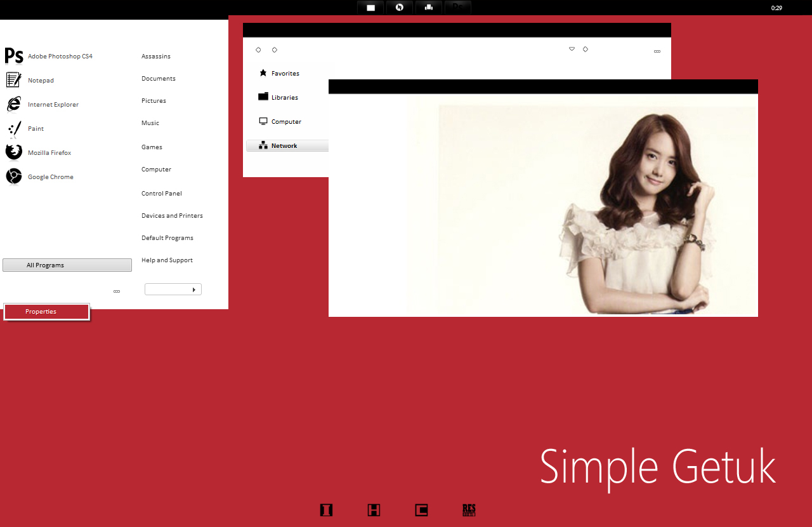
Task: Open the ellipsis menu in Explorer toolbar
Action: [x=657, y=51]
